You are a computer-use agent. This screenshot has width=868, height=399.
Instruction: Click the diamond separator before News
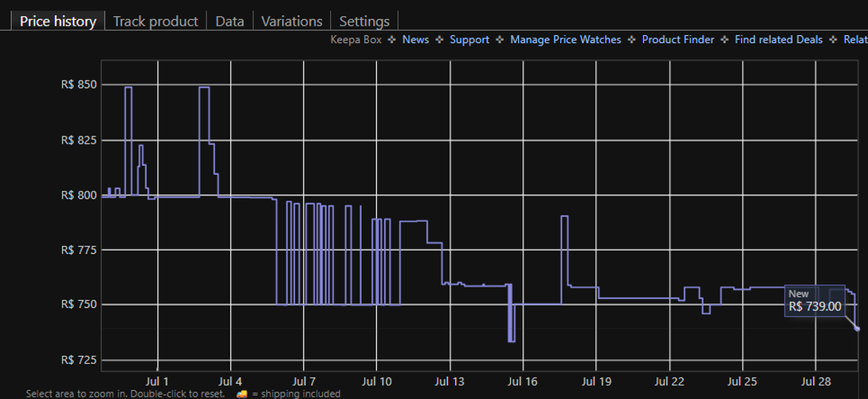pos(392,40)
